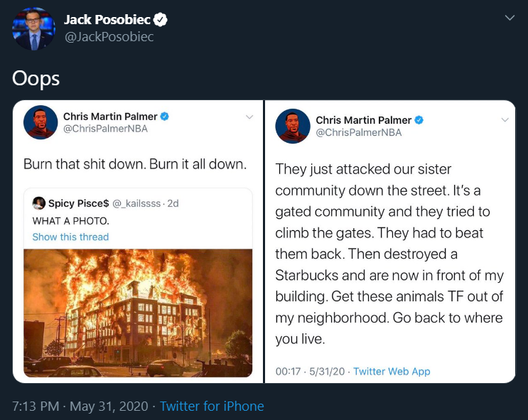The image size is (528, 420).
Task: Click "Show this thread" link
Action: click(70, 237)
